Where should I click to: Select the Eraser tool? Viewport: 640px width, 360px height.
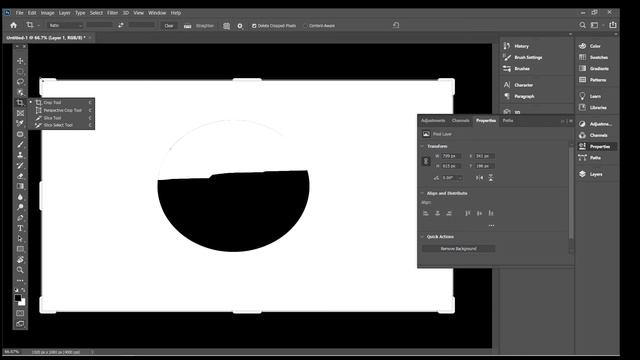20,176
